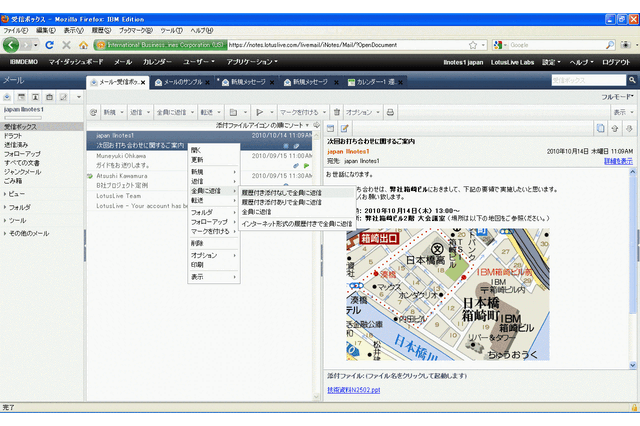Open the オプション dropdown in toolbar
The height and width of the screenshot is (426, 640).
click(378, 112)
